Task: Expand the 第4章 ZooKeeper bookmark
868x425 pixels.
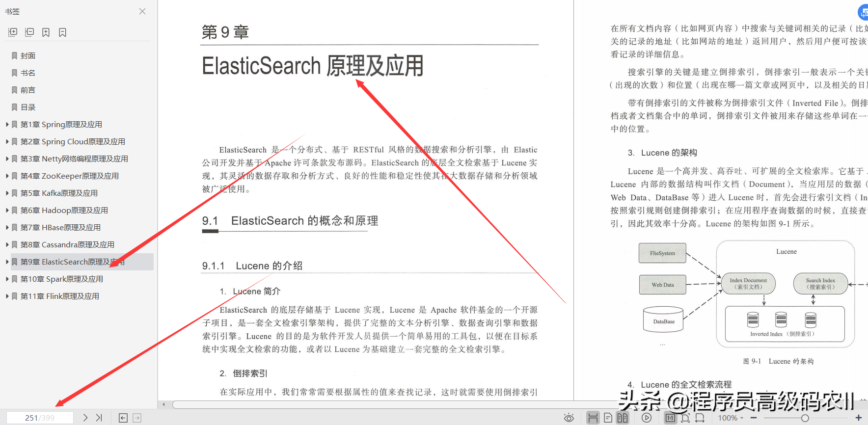Action: click(x=7, y=176)
